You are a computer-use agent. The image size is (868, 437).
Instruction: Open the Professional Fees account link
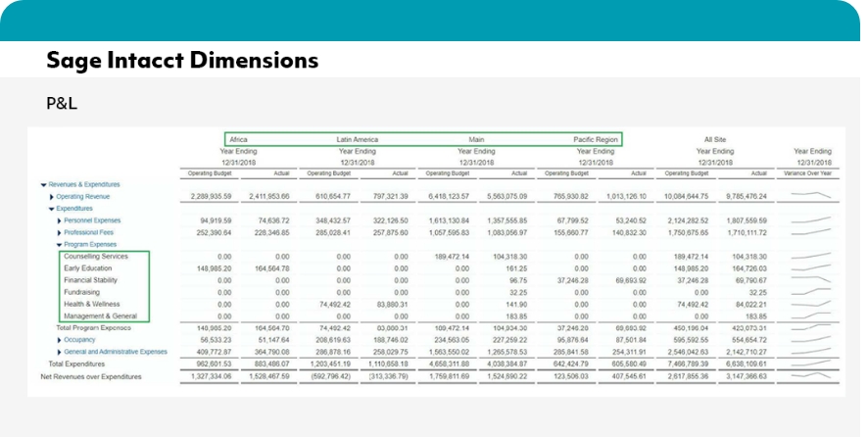pos(92,232)
